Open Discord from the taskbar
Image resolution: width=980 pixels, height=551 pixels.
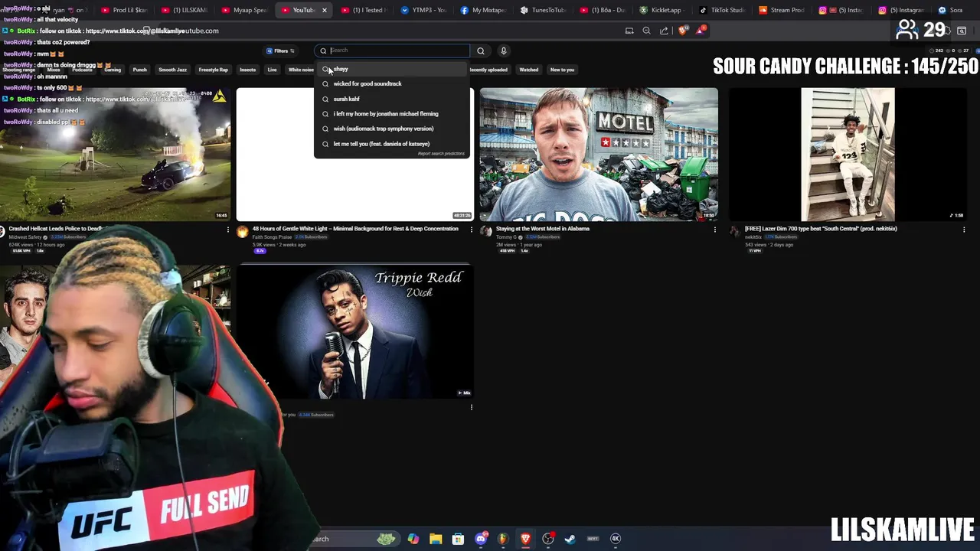click(x=481, y=539)
